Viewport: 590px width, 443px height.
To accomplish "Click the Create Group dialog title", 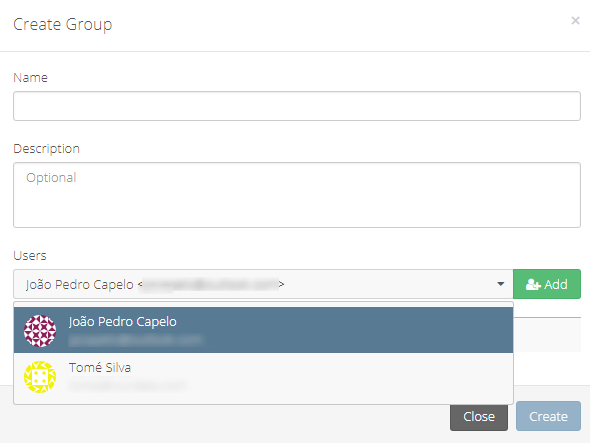I will coord(62,24).
